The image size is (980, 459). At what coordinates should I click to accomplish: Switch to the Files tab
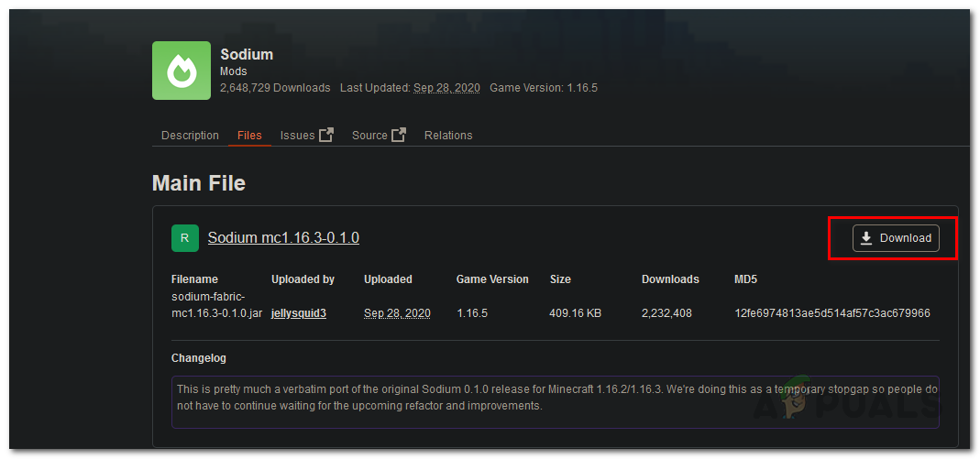coord(249,136)
